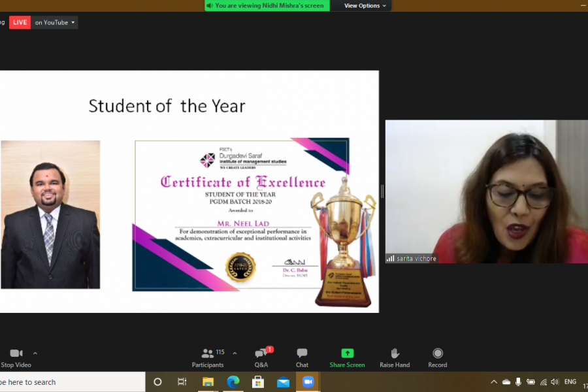Screen dimensions: 588x392
Task: Click the microphone tray icon
Action: click(518, 382)
